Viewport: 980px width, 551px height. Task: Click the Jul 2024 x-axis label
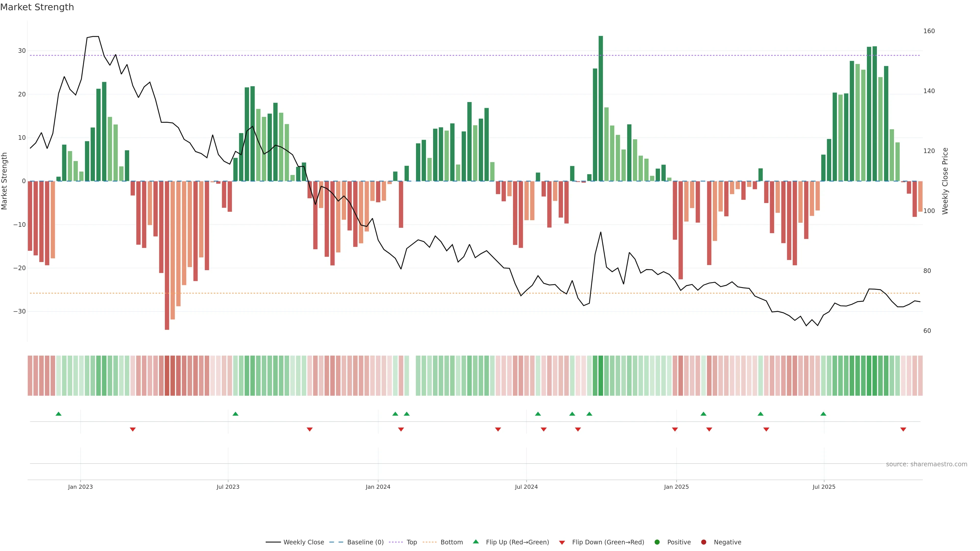click(526, 487)
